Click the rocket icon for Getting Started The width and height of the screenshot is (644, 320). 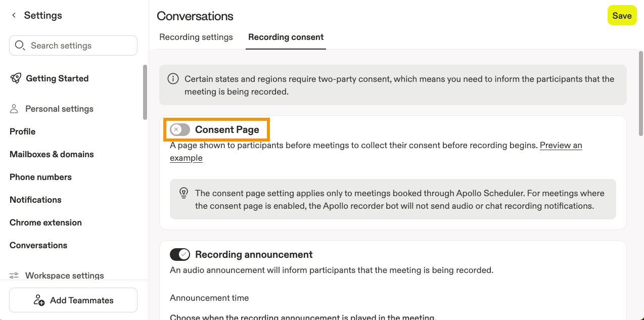(x=16, y=78)
